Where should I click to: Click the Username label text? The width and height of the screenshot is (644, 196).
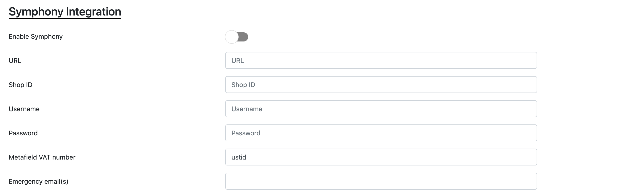[24, 109]
